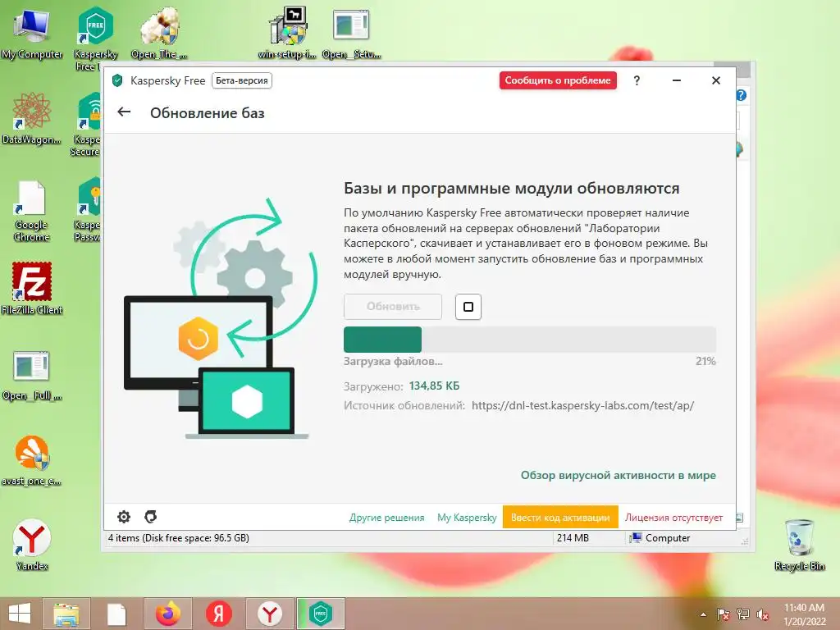The image size is (840, 630).
Task: Click the Kaspersky shield logo in title bar
Action: 117,81
